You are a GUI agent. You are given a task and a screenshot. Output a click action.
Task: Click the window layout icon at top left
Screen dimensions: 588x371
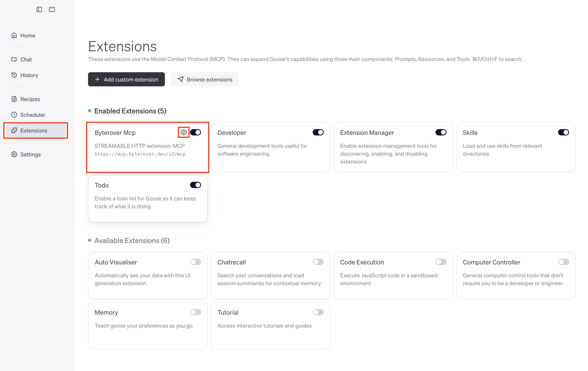[x=51, y=9]
